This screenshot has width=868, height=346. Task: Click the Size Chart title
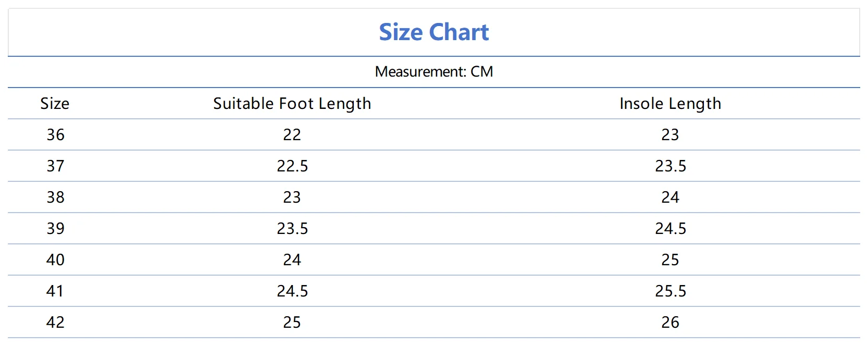coord(433,32)
